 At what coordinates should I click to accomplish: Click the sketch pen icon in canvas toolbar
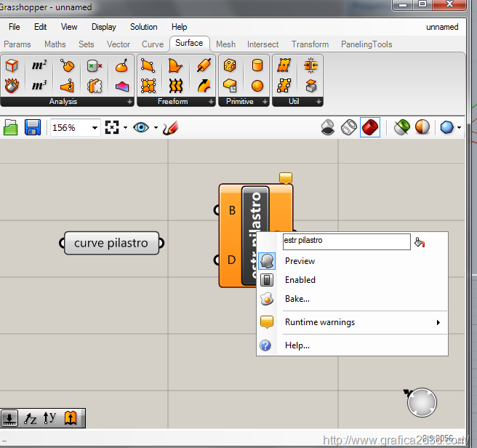tap(170, 128)
